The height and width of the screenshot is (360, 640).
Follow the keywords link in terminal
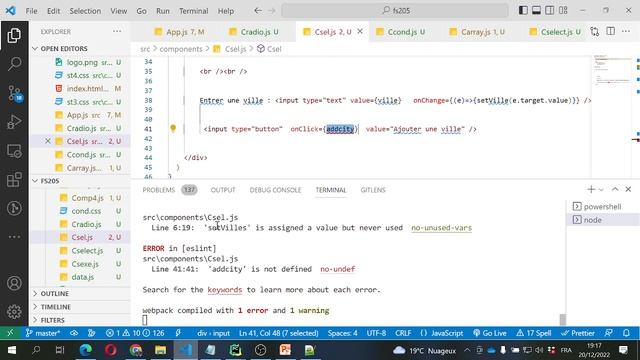[x=224, y=289]
